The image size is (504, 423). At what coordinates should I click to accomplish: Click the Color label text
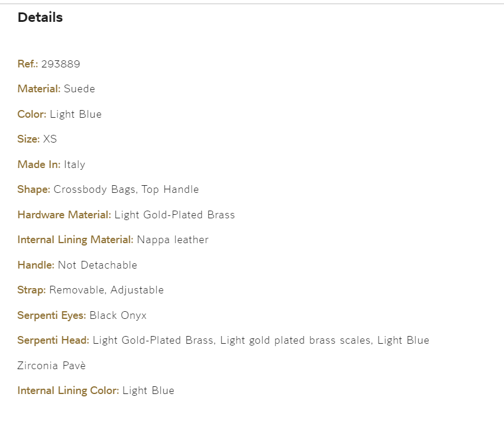click(x=32, y=114)
